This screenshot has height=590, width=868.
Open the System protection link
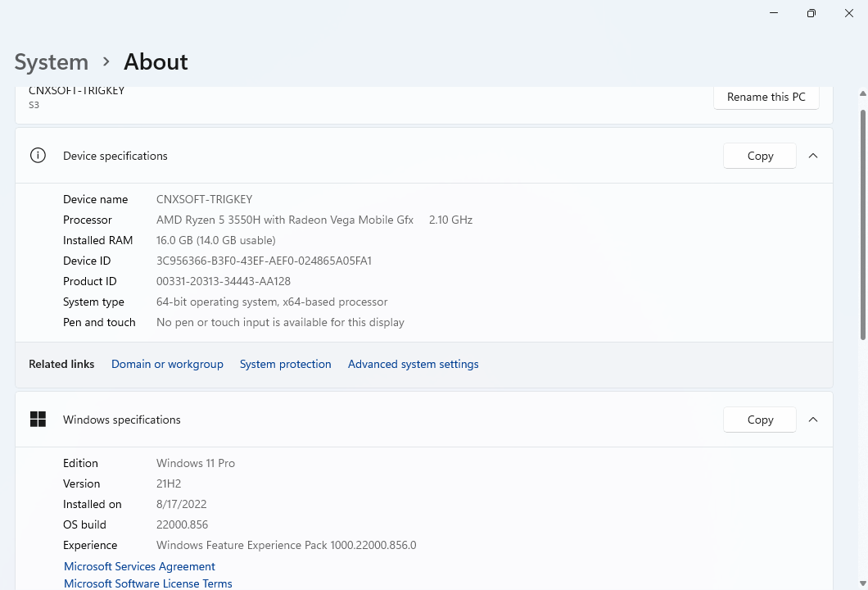pyautogui.click(x=285, y=364)
